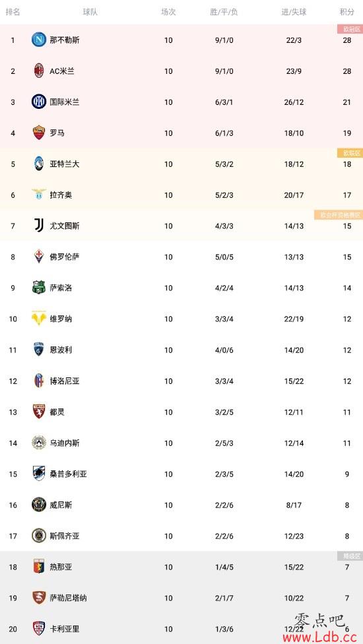The image size is (363, 644).
Task: Sort by the 积分 column header
Action: [347, 12]
